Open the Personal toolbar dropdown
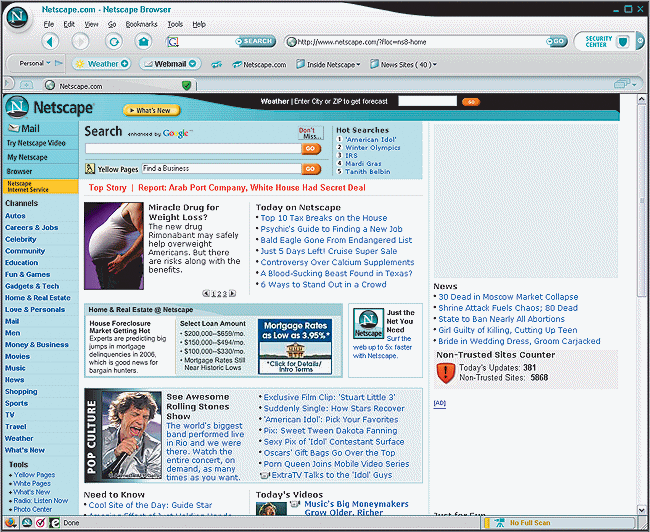Viewport: 650px width, 532px height. tap(34, 63)
